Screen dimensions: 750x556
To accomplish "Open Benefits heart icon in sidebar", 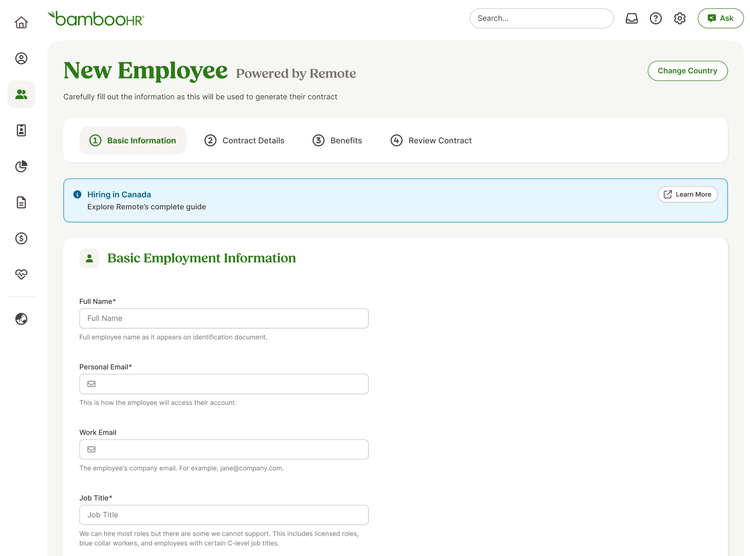I will [x=21, y=274].
